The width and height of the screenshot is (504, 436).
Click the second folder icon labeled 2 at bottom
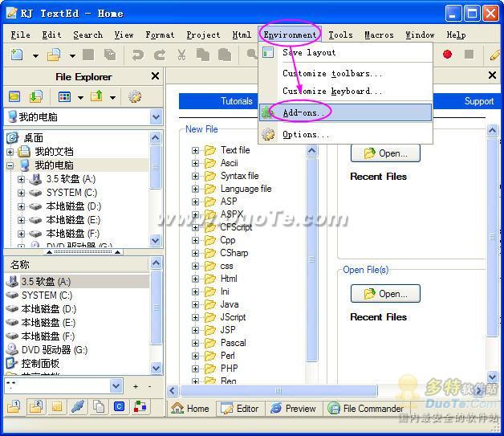point(36,407)
